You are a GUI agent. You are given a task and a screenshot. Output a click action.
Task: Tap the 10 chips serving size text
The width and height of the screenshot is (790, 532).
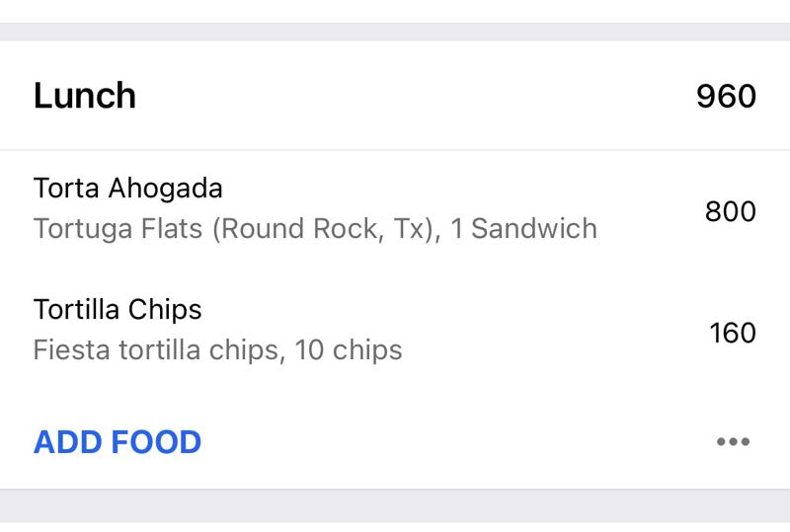click(349, 350)
